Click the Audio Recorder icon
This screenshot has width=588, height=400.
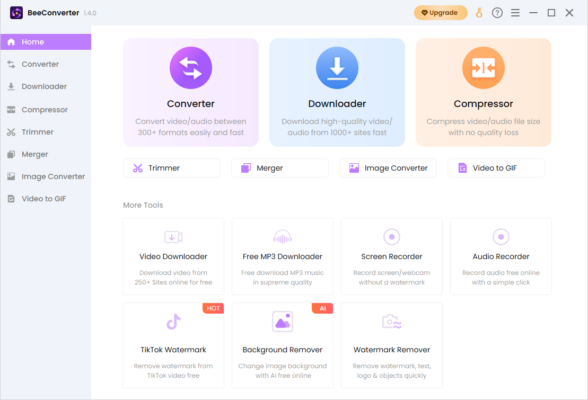tap(501, 237)
